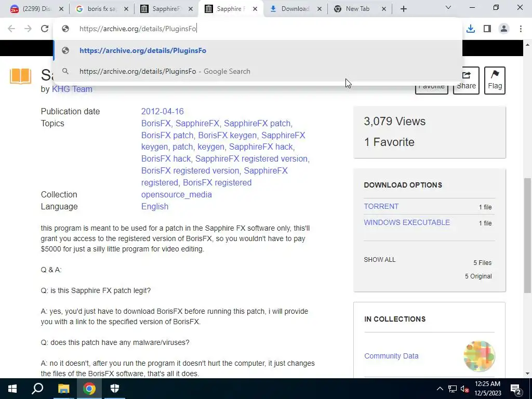Open the SapphireFX registered version topic link

tap(251, 159)
